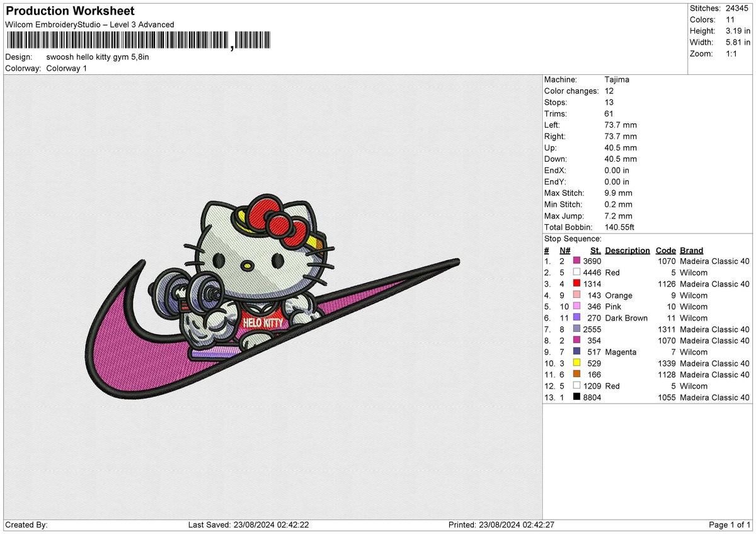This screenshot has width=756, height=534.
Task: Click the orange 166 swatch in row 11
Action: (577, 375)
